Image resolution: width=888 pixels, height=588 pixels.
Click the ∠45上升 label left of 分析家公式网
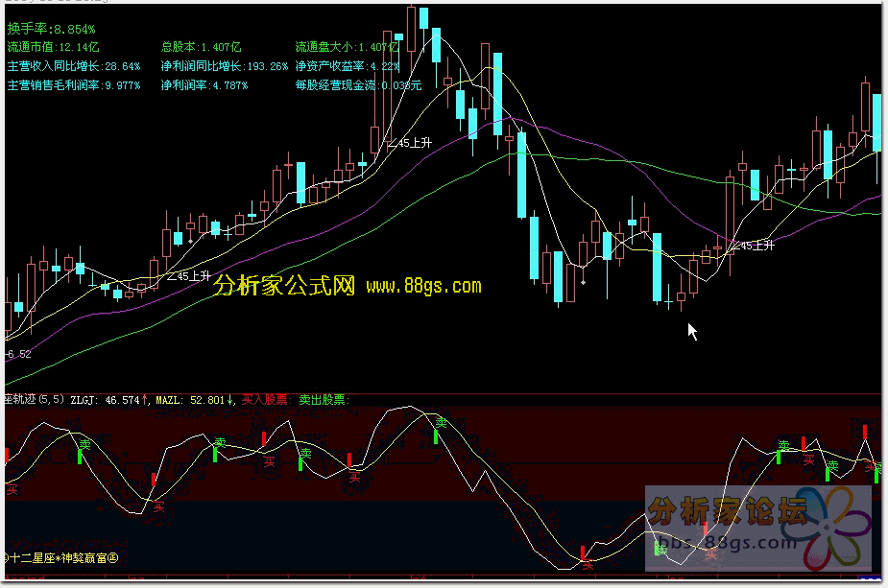188,276
